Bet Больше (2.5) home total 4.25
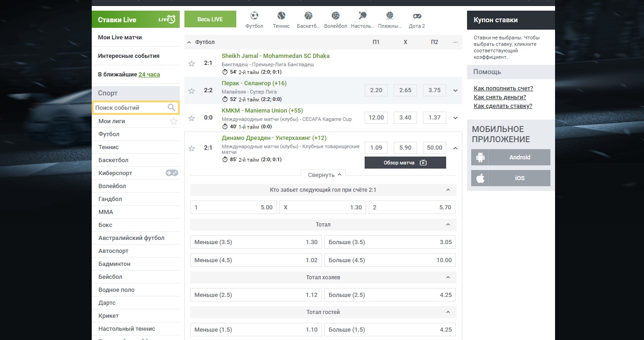 [x=390, y=295]
